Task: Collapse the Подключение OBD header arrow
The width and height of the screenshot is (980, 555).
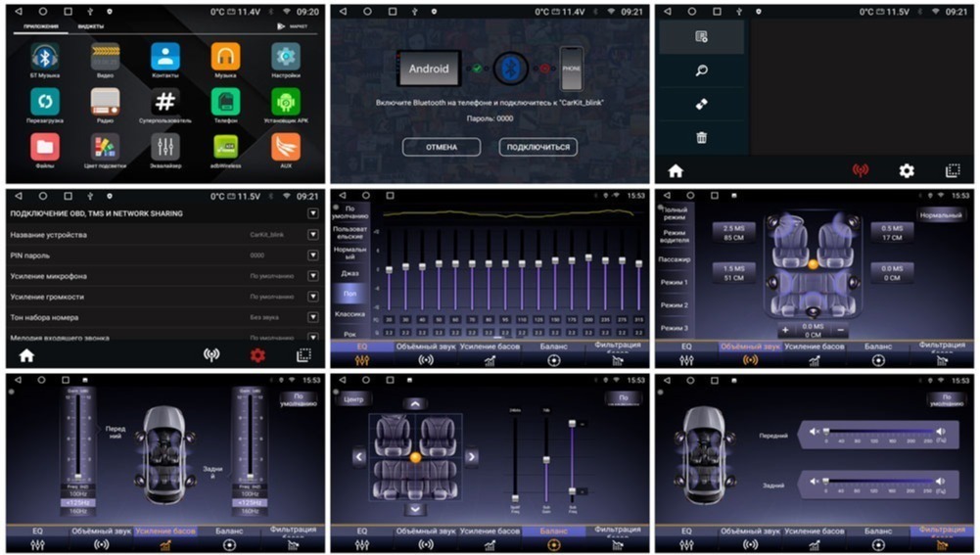Action: click(x=313, y=213)
